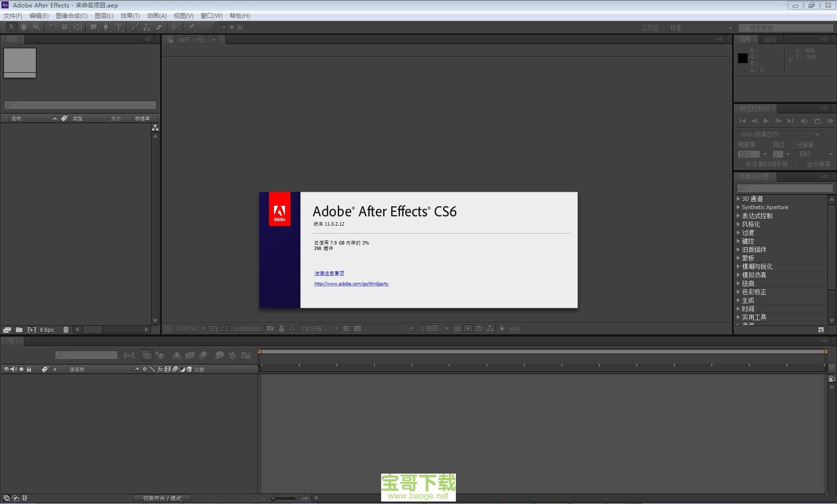Click the interpret footage icon in Project panel

click(x=6, y=330)
